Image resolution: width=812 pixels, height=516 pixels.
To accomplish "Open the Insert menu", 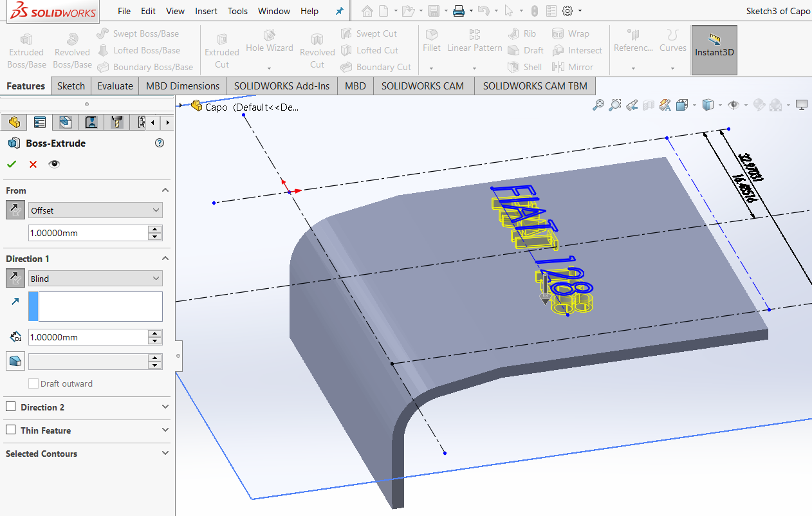I will pos(206,11).
